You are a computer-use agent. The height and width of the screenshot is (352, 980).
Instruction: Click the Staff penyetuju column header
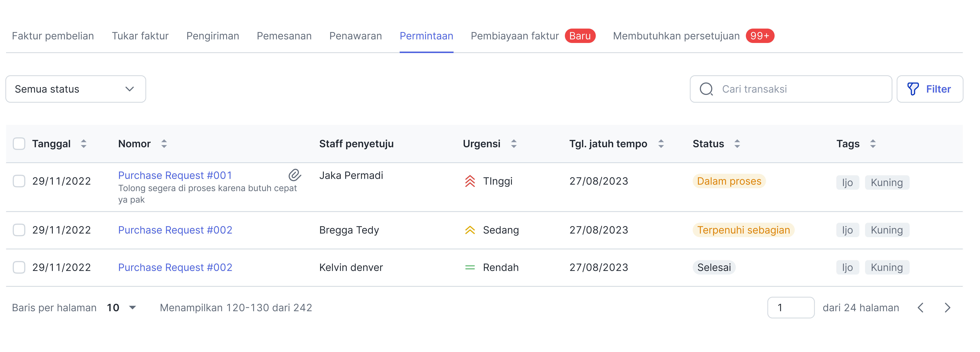coord(356,144)
